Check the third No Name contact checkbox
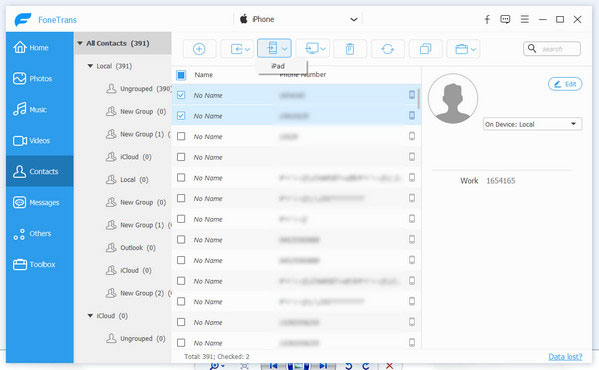Viewport: 599px width, 370px height. [181, 136]
